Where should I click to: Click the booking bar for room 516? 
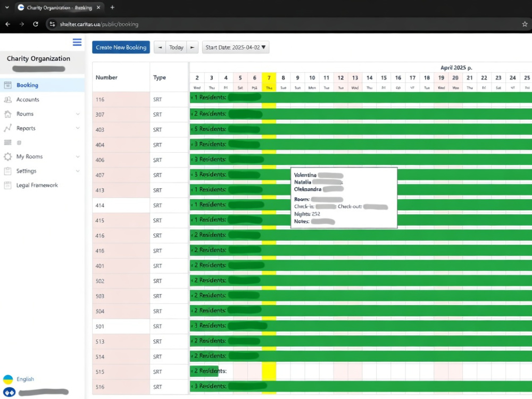tap(361, 386)
